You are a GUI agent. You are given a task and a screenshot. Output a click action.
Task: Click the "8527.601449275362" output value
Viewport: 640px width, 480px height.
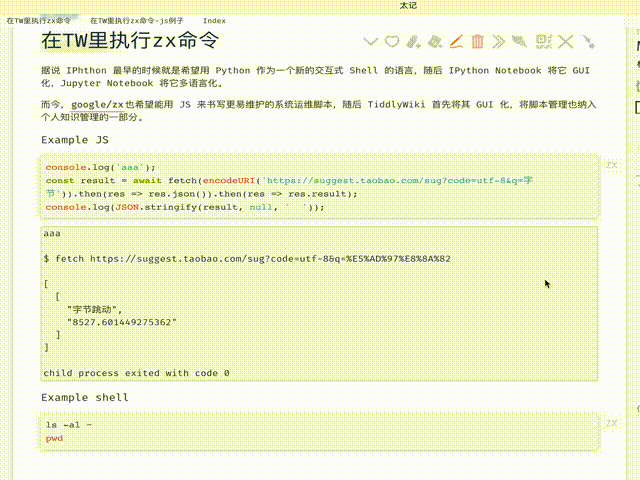click(x=122, y=322)
